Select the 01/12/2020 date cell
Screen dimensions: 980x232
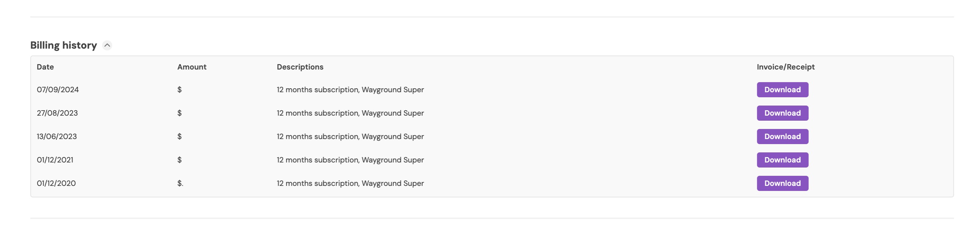coord(56,183)
